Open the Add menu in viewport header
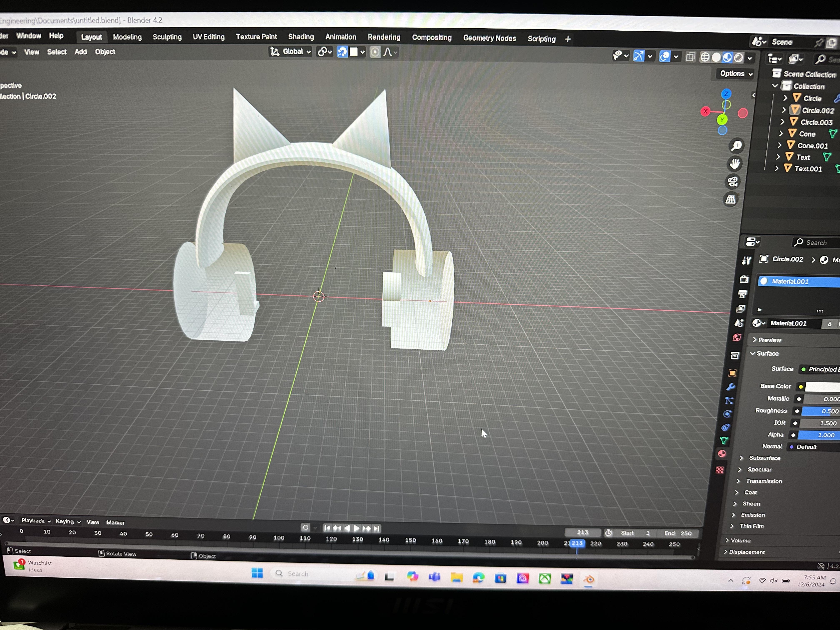Image resolution: width=840 pixels, height=630 pixels. coord(80,52)
